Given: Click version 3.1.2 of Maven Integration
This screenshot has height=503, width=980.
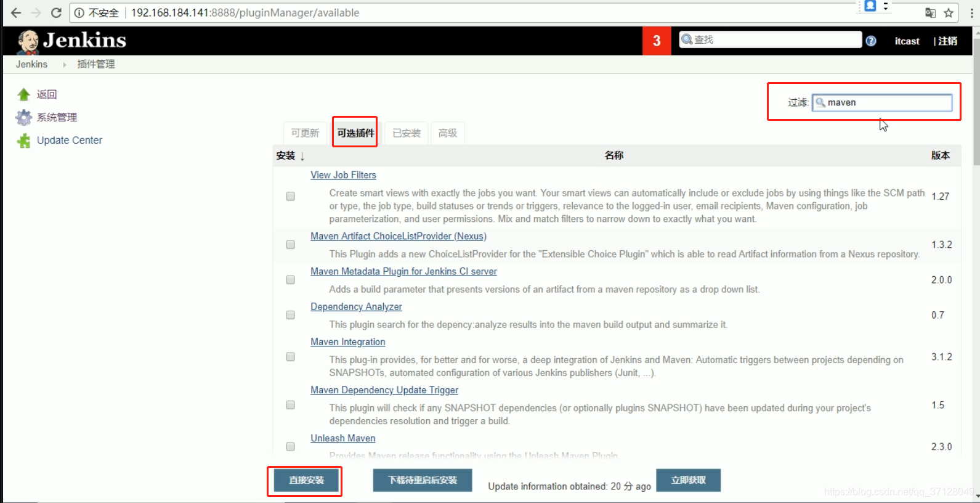Looking at the screenshot, I should pos(941,357).
